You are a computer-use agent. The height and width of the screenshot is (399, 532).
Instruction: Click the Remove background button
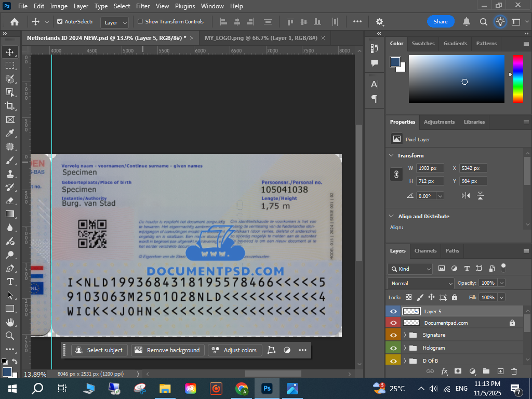[x=168, y=350]
